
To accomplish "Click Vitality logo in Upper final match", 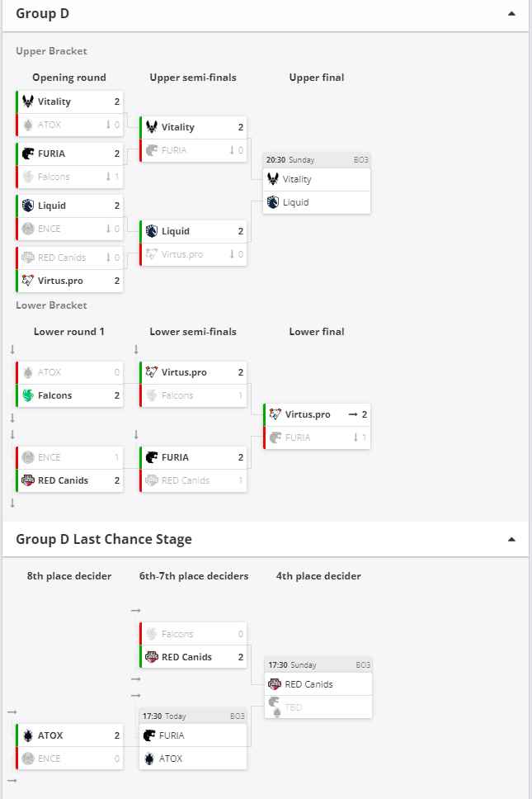I will (273, 179).
